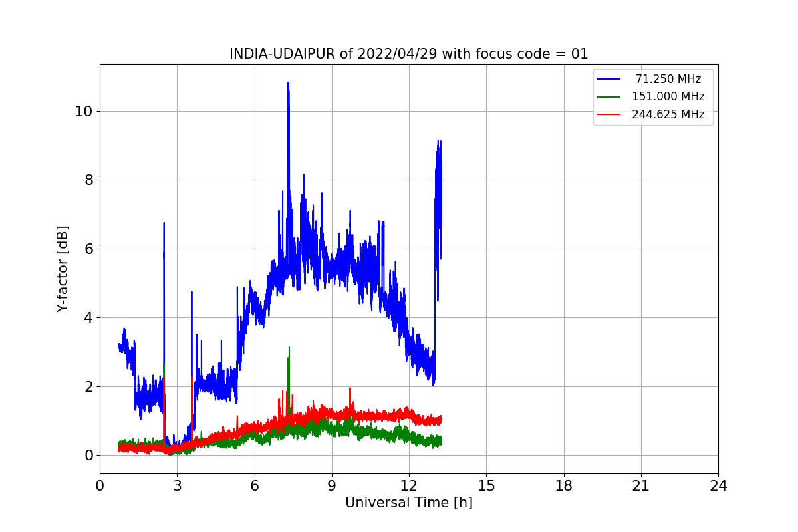Viewport: 798px width, 532px height.
Task: Click the x-axis tick label '6'
Action: tap(254, 486)
